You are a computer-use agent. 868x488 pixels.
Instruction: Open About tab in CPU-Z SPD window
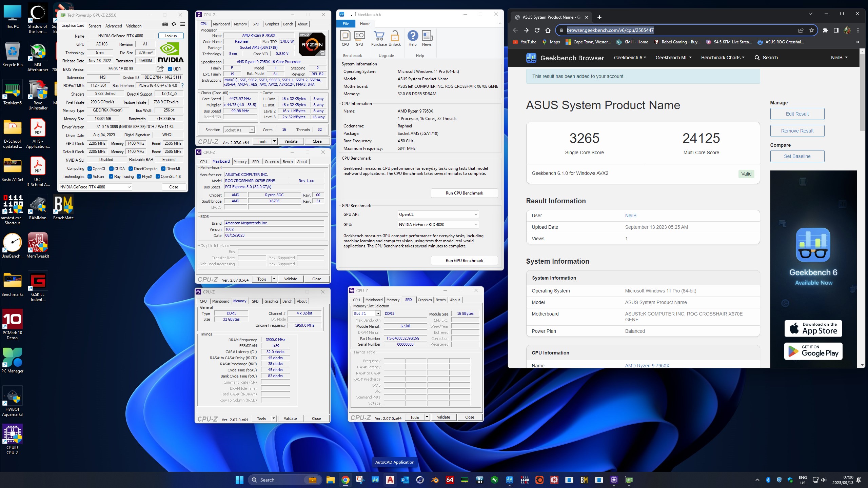455,300
